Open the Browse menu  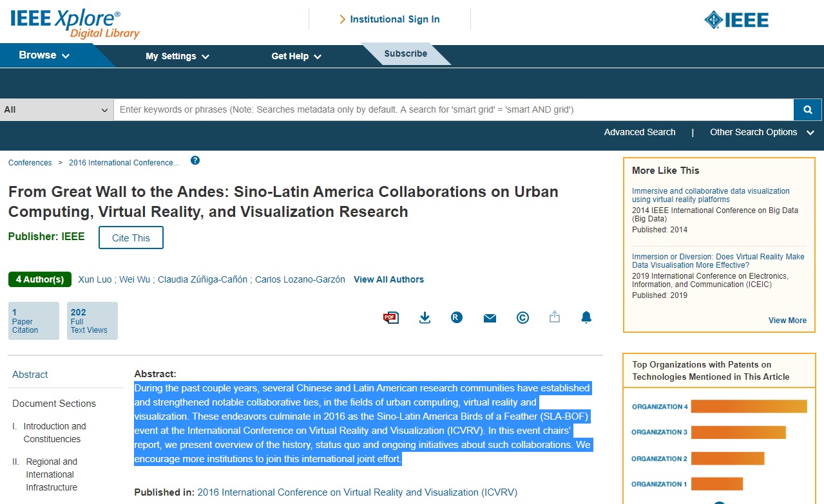pyautogui.click(x=44, y=55)
